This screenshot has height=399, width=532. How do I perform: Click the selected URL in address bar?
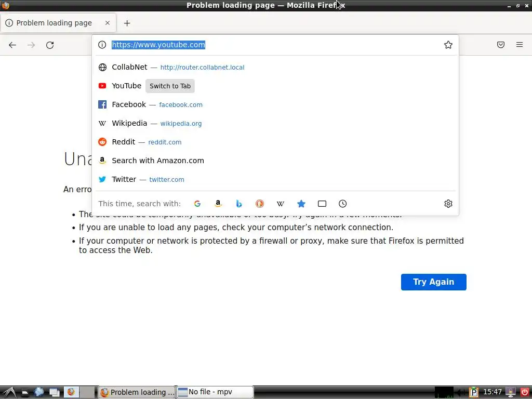[x=158, y=45]
